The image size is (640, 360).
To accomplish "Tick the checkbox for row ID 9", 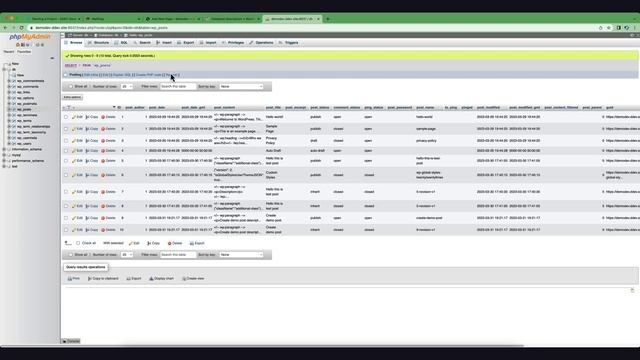I will point(66,218).
